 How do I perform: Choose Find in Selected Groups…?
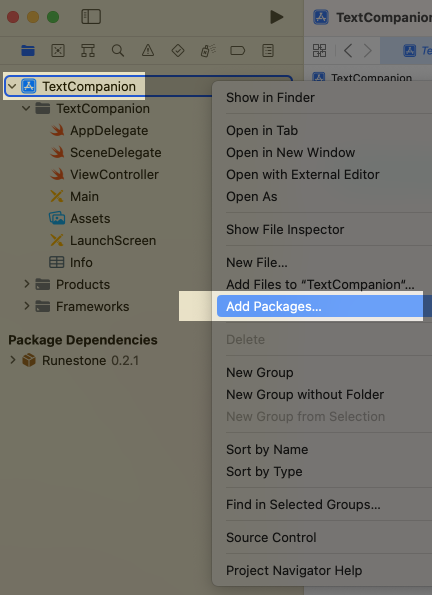pyautogui.click(x=303, y=505)
